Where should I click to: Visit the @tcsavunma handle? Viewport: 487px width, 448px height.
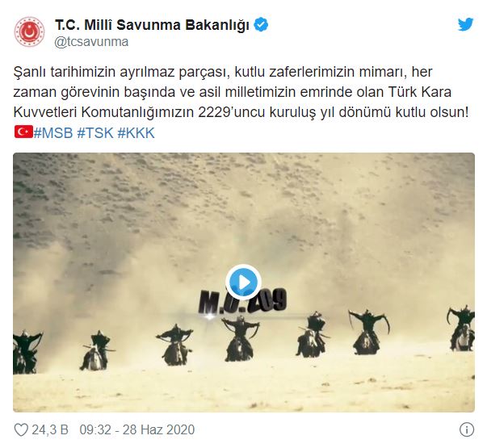(91, 42)
